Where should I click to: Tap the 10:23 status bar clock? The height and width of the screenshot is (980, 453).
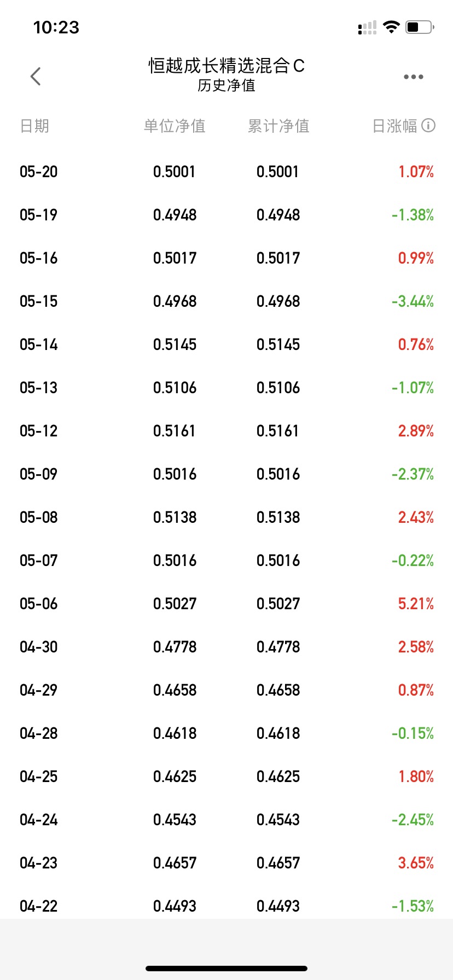pyautogui.click(x=56, y=27)
